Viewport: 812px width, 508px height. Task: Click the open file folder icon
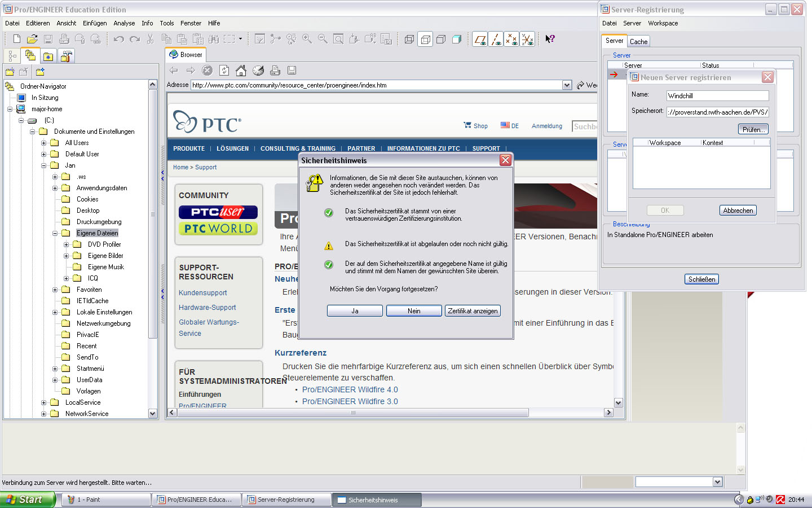pos(32,39)
